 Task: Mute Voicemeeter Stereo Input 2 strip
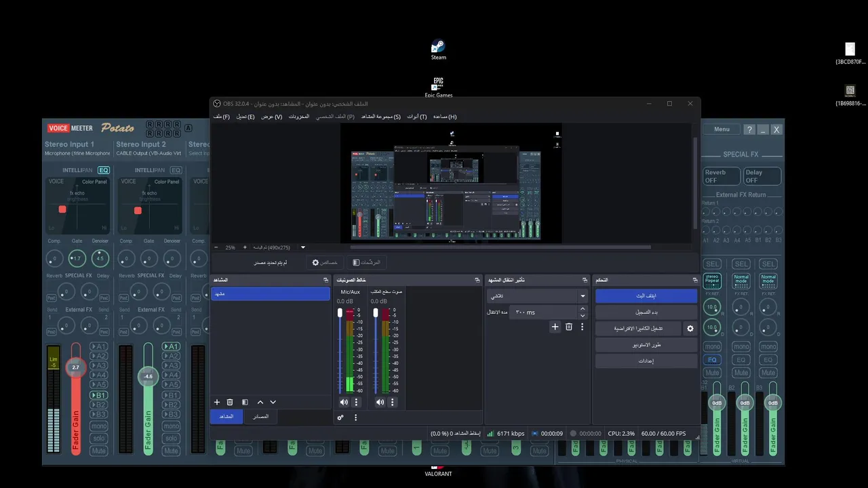pos(171,451)
